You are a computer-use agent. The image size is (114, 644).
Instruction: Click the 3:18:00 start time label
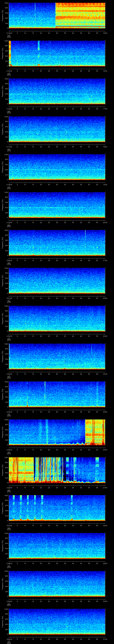point(9,184)
